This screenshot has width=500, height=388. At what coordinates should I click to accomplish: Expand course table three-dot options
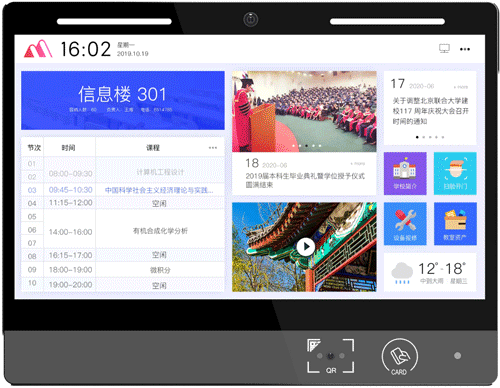(213, 148)
